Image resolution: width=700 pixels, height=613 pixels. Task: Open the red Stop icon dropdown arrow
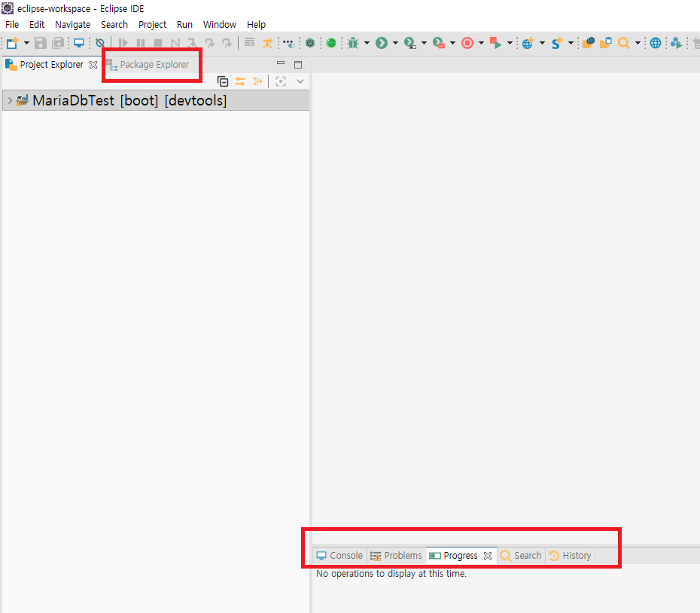click(x=481, y=43)
